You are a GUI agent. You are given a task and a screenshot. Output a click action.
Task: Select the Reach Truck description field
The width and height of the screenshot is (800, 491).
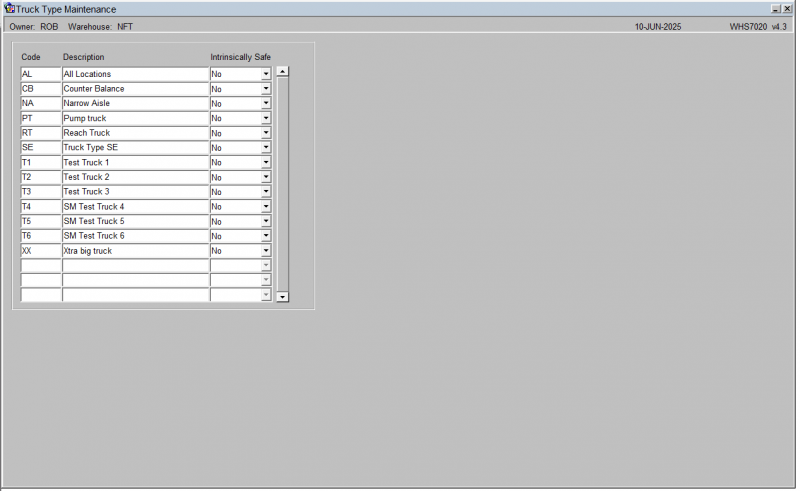(x=135, y=133)
